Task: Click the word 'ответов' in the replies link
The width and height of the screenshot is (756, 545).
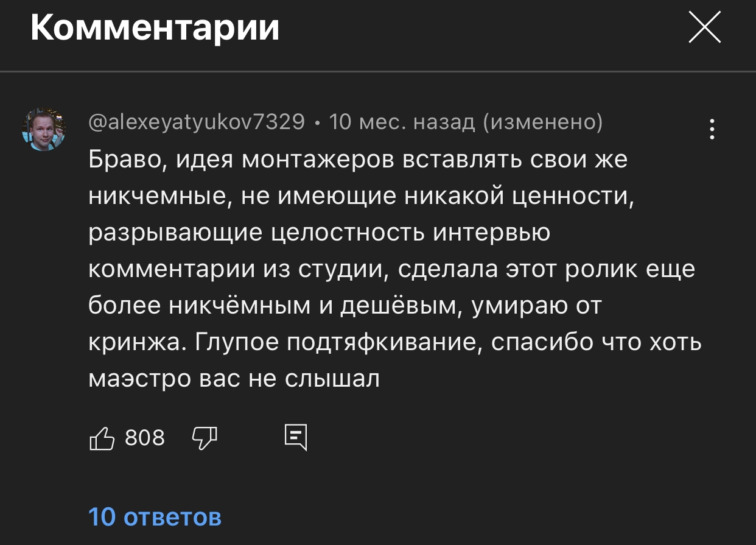Action: pos(173,518)
